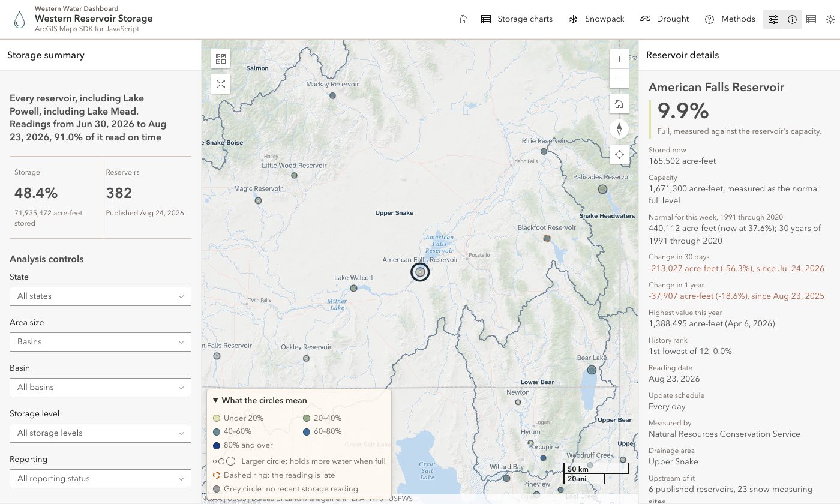The image size is (840, 504).
Task: Click the 'American Falls Reservoir' details title
Action: pyautogui.click(x=716, y=87)
